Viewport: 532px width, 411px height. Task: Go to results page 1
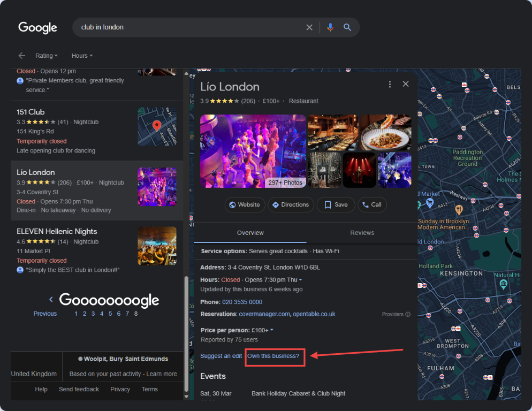click(76, 314)
